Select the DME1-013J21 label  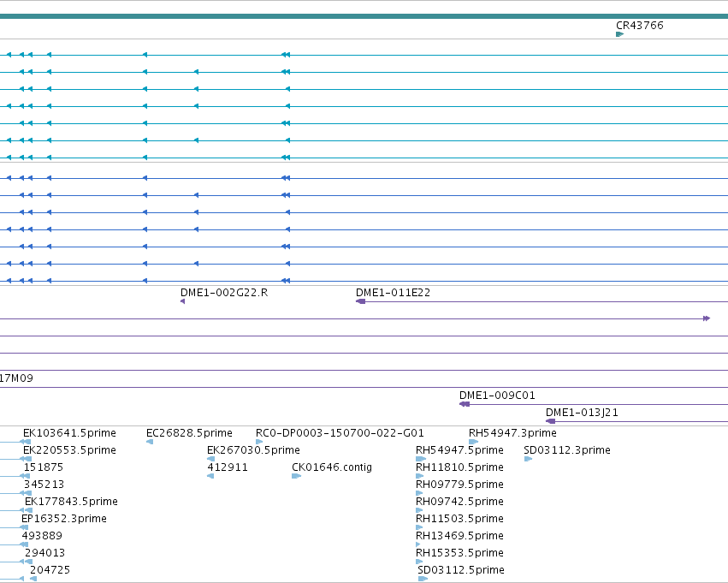582,413
